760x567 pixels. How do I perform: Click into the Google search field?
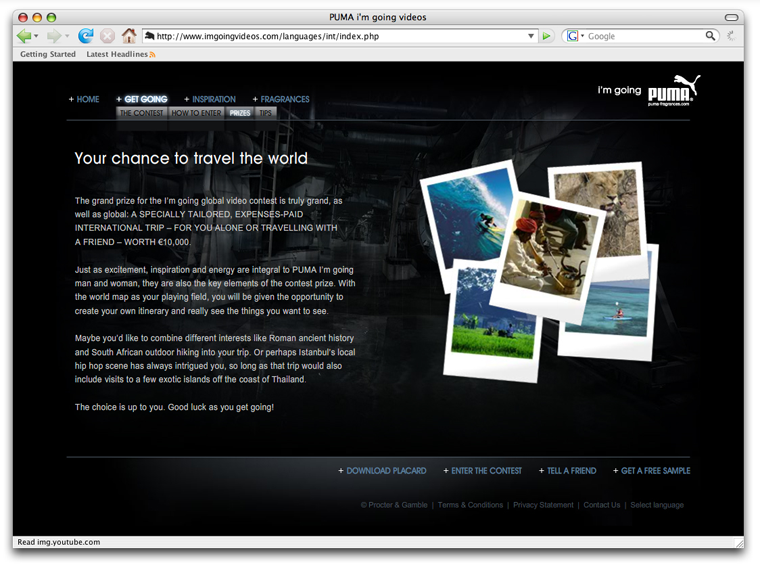(644, 36)
